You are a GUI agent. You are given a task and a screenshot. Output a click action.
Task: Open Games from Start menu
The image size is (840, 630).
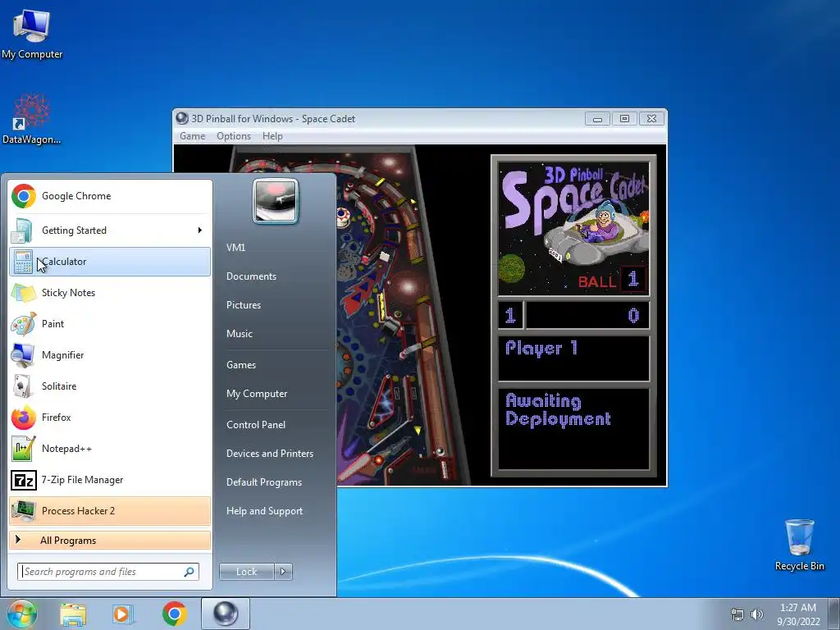[x=241, y=365]
